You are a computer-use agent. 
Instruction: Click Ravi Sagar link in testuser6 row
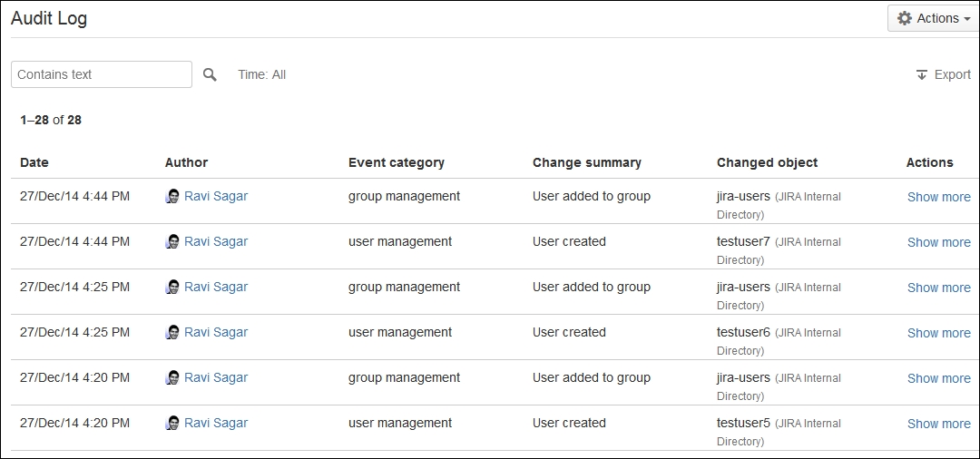click(216, 332)
